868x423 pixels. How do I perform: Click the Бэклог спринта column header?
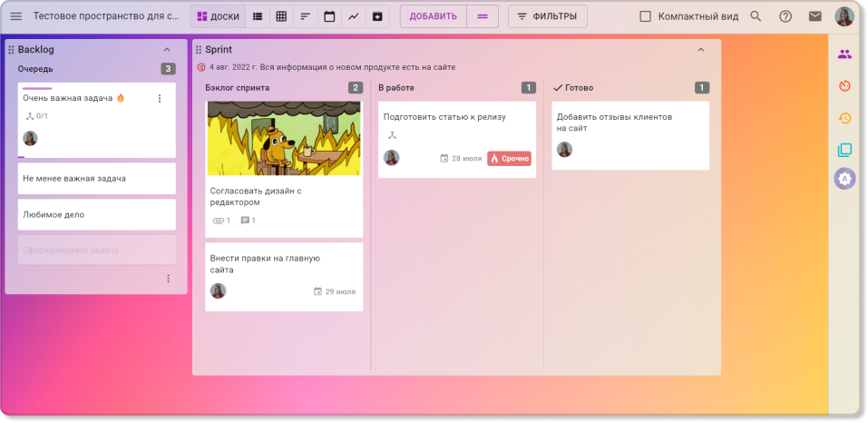238,87
